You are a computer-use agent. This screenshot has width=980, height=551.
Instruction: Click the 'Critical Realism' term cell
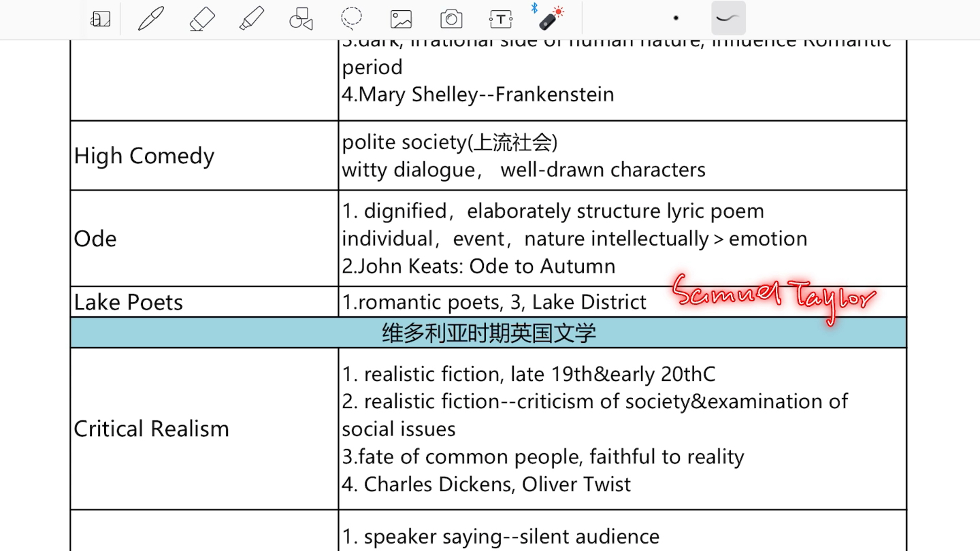[x=204, y=429]
